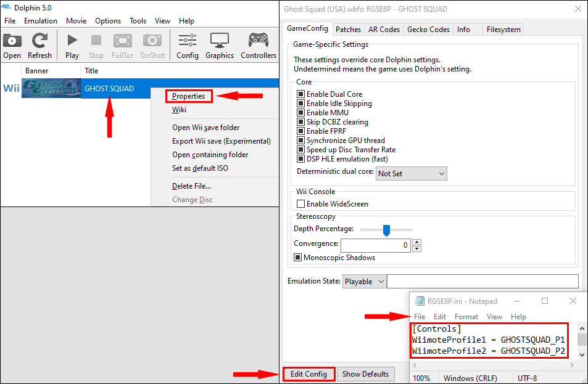Open the Controllers gamepad icon
This screenshot has width=588, height=384.
click(x=259, y=41)
